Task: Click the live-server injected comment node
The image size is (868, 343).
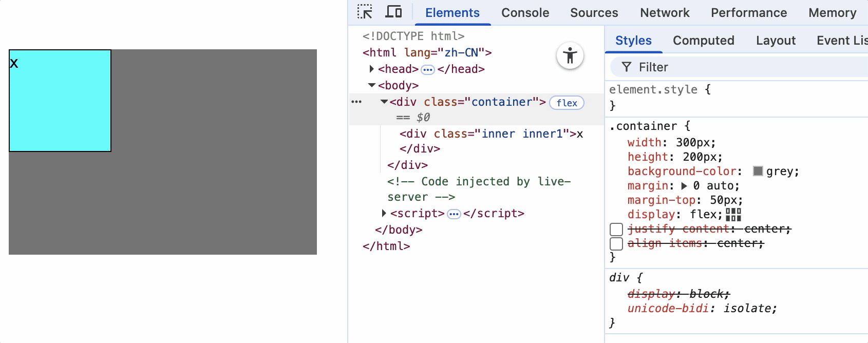Action: tap(479, 189)
